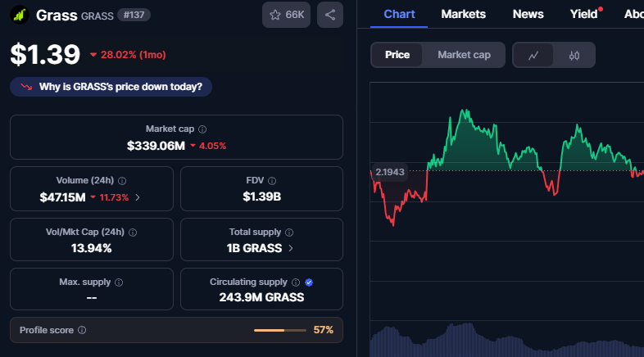
Task: Add Grass to watchlist star button
Action: 286,15
